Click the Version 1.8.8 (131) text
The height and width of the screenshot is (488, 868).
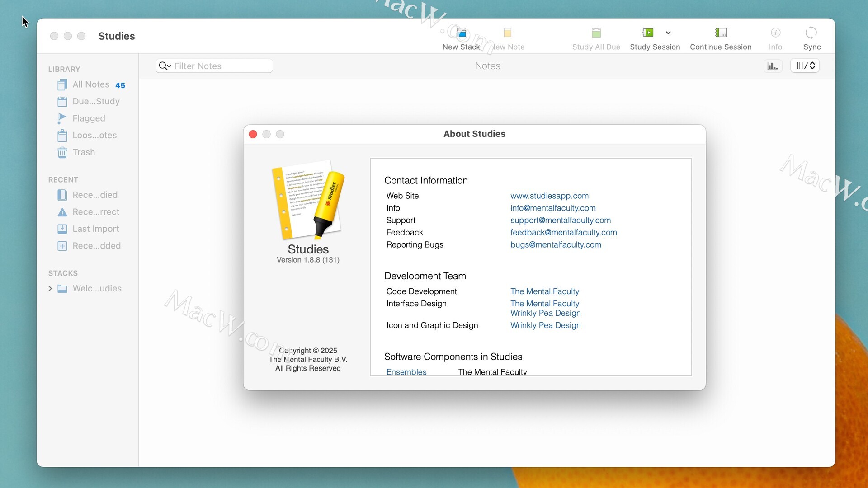(308, 260)
